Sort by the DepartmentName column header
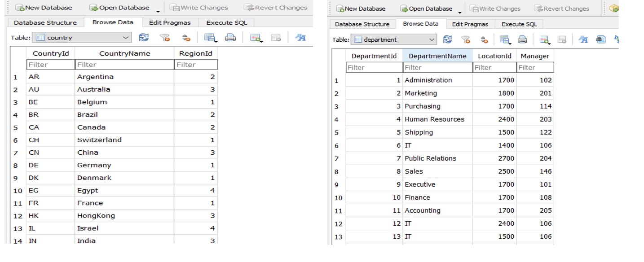Viewport: 644px width, 262px height. pyautogui.click(x=437, y=54)
